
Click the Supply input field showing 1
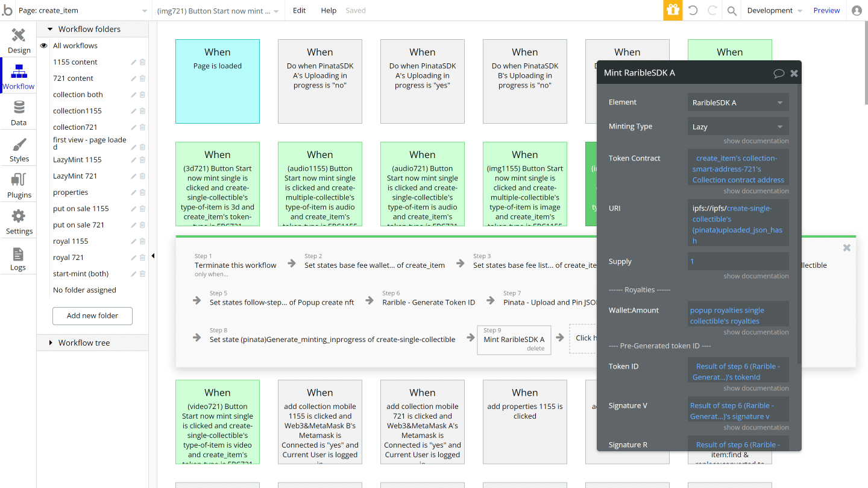click(738, 261)
